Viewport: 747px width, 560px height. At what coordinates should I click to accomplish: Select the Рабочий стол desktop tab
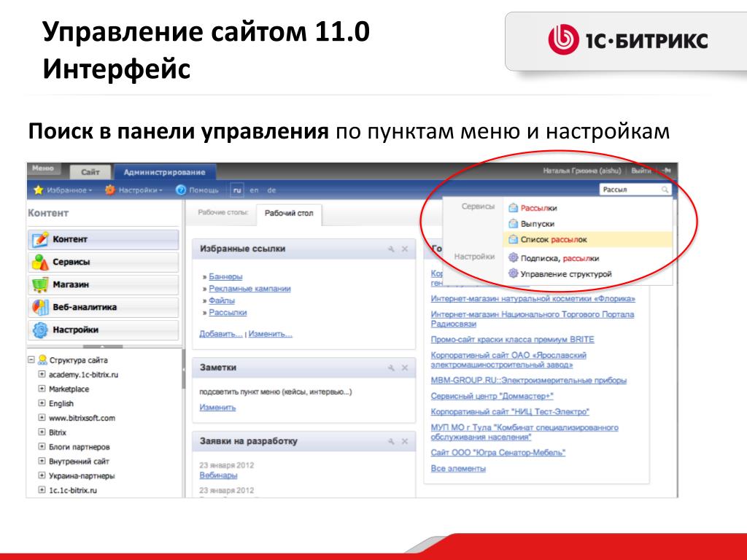click(289, 214)
